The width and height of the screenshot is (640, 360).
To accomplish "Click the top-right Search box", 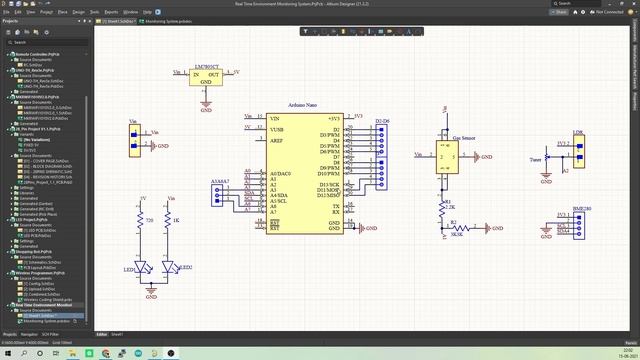I will click(576, 3).
